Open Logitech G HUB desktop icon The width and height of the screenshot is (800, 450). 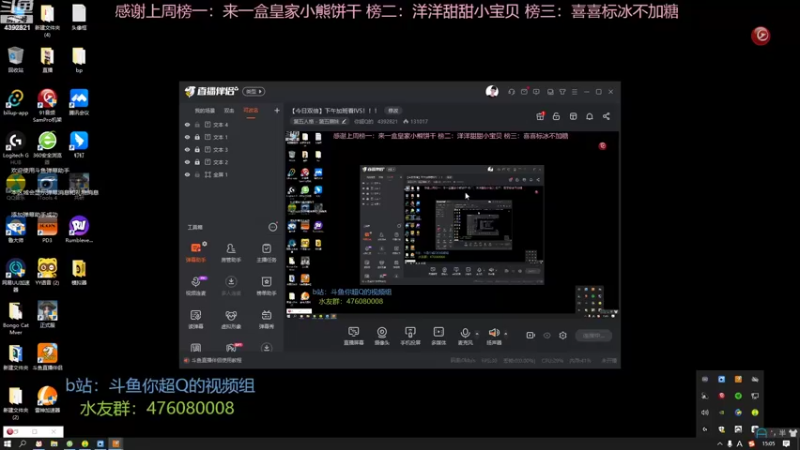(x=16, y=147)
